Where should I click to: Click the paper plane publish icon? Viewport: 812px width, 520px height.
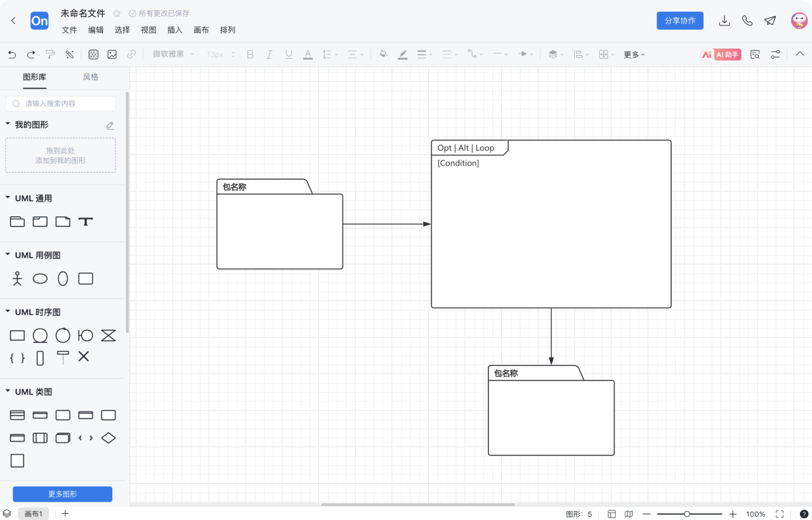770,21
